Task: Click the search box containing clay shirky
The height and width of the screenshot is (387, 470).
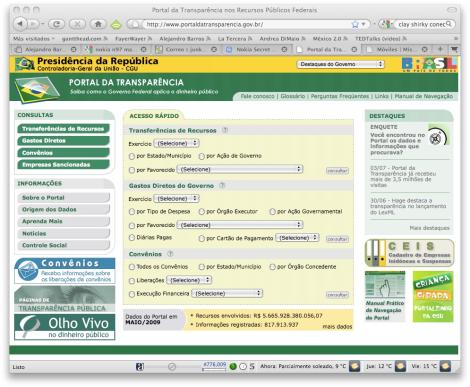Action: click(x=422, y=24)
